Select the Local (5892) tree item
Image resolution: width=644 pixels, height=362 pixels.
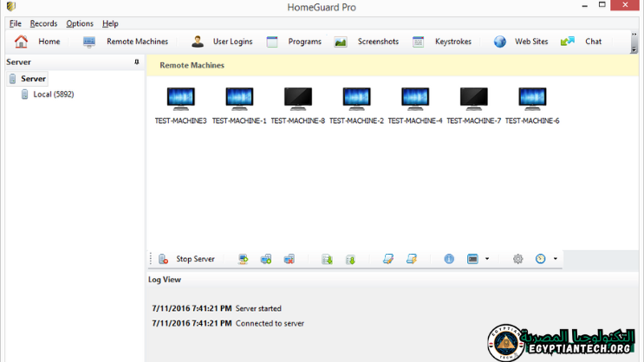point(53,94)
